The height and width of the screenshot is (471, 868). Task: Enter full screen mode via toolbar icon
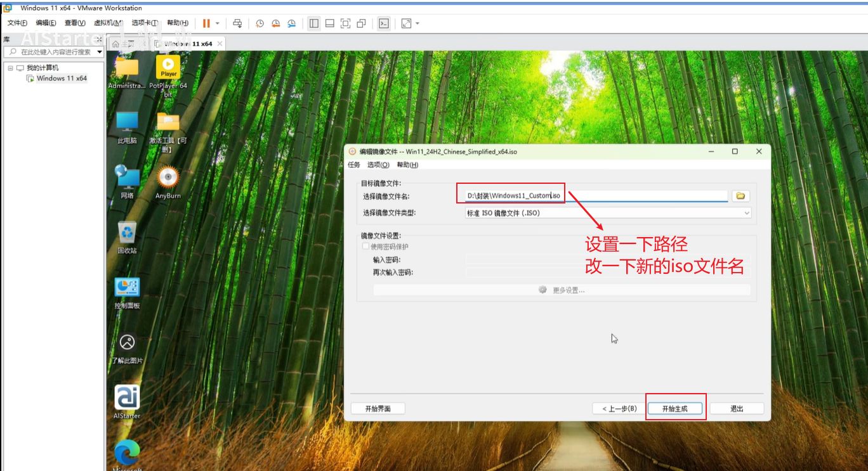tap(345, 23)
